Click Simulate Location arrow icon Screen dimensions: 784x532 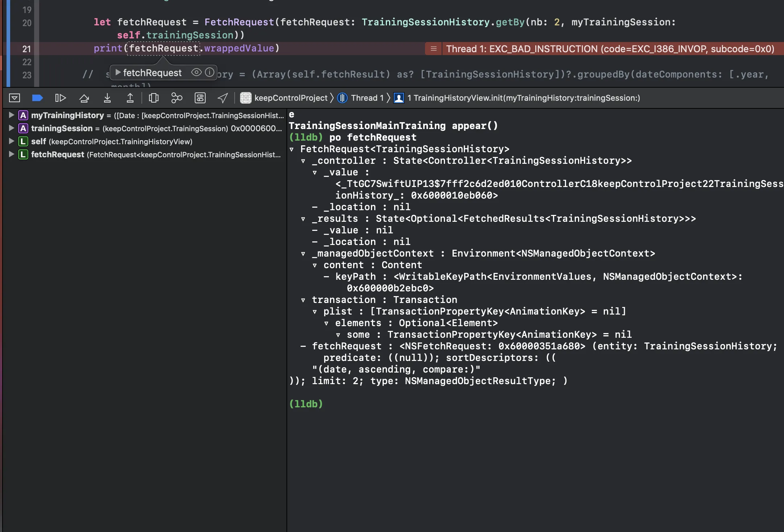point(223,98)
